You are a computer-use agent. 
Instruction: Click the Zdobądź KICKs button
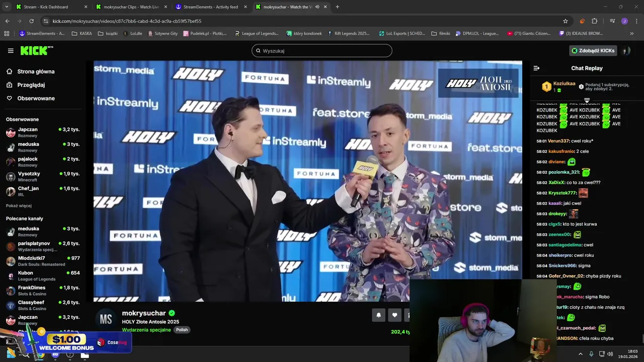click(593, 51)
